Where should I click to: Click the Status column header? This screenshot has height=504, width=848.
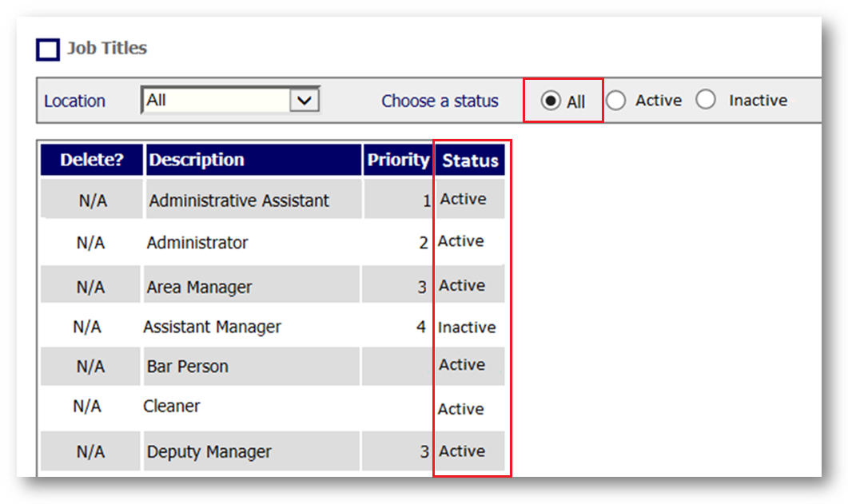coord(470,161)
